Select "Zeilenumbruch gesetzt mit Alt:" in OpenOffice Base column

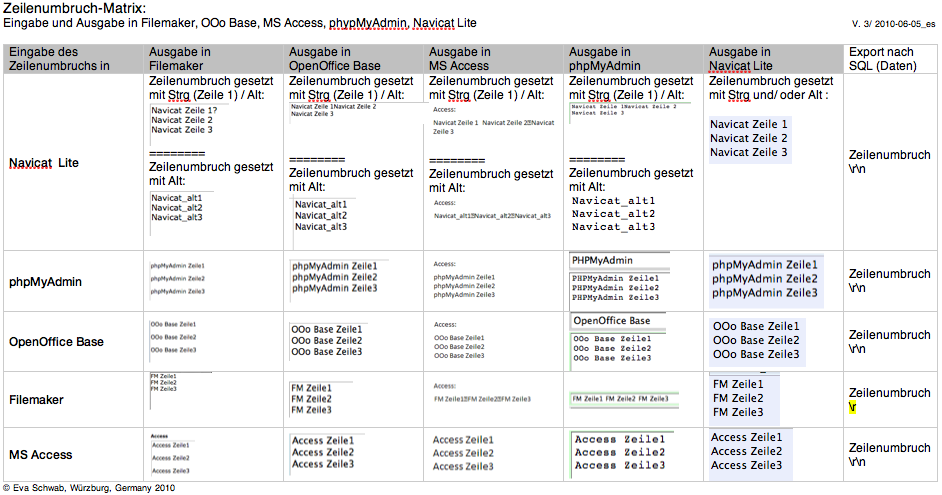[x=351, y=180]
